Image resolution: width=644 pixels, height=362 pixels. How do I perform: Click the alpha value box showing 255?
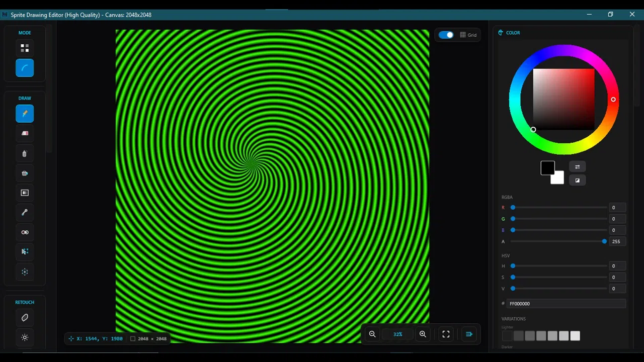pos(618,241)
